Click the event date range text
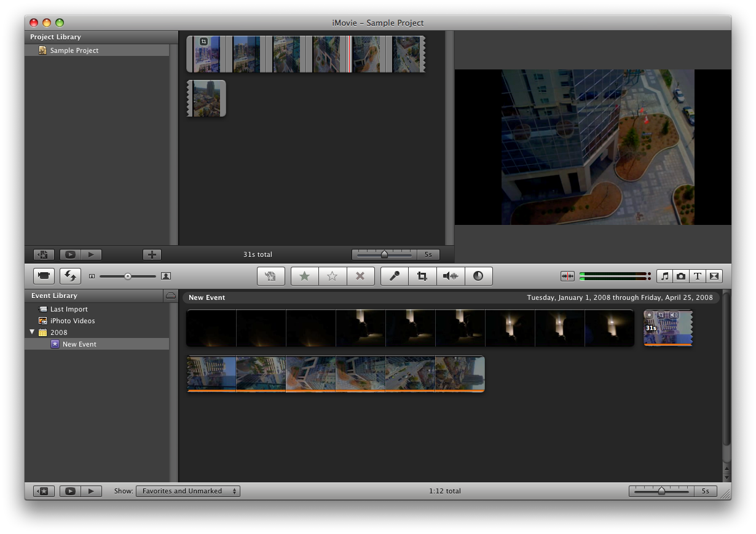 coord(620,297)
